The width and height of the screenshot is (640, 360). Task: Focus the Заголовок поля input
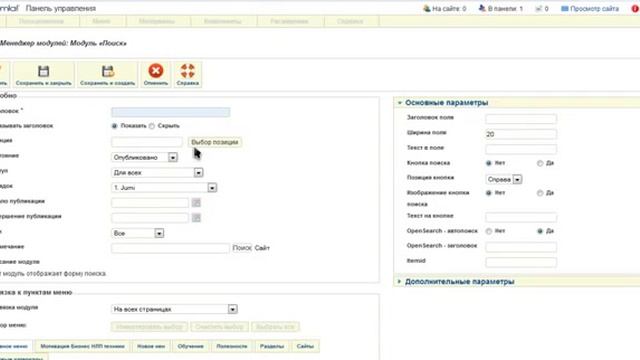(x=521, y=119)
